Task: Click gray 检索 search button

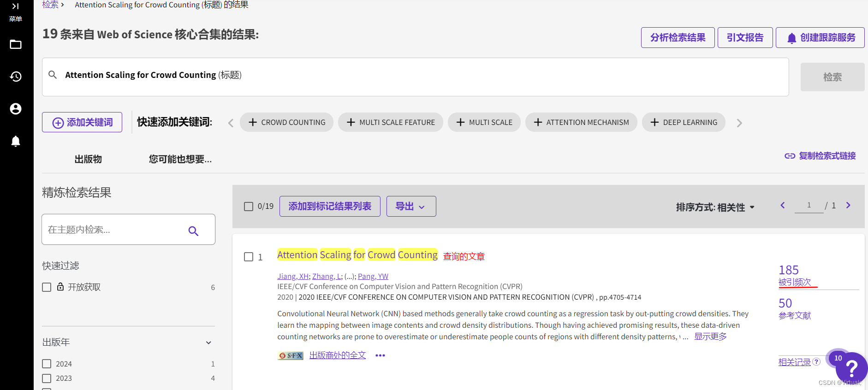Action: (832, 77)
